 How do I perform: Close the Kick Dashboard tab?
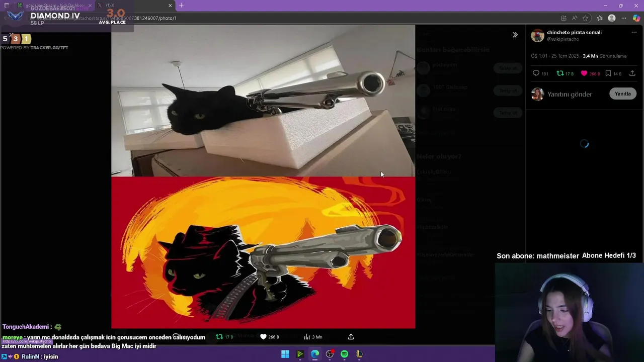coord(90,6)
